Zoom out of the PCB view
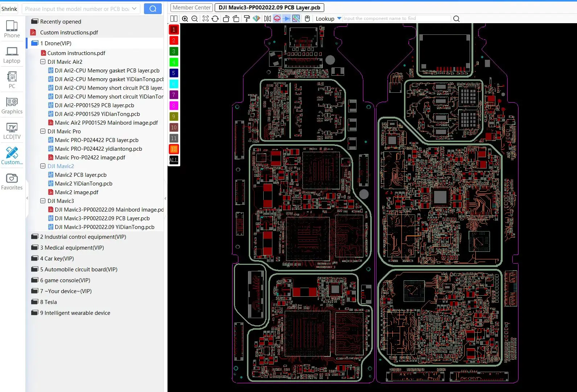The height and width of the screenshot is (392, 577). click(x=195, y=18)
